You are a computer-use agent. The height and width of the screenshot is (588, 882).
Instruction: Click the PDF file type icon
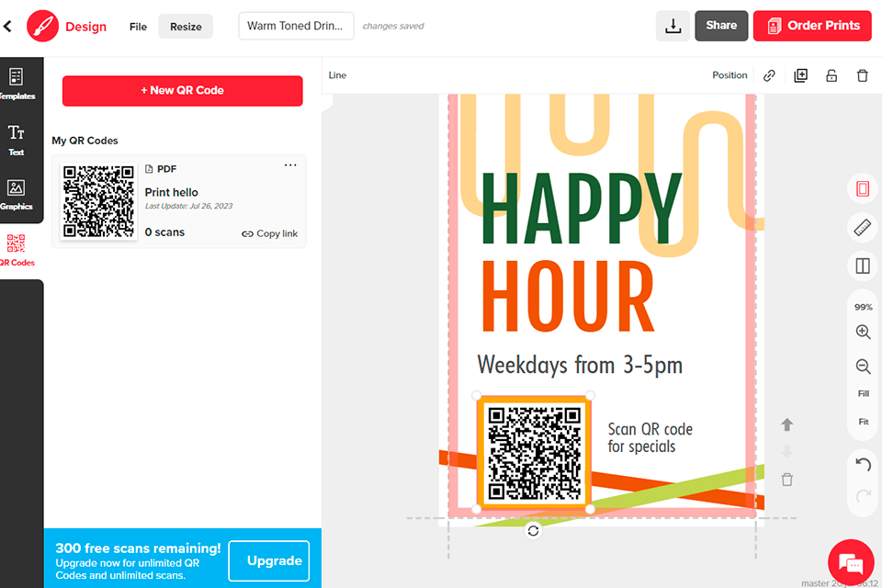(149, 169)
